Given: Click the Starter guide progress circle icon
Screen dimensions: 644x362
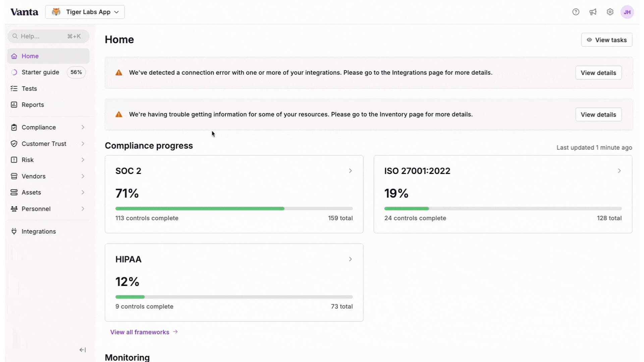Looking at the screenshot, I should pos(14,72).
